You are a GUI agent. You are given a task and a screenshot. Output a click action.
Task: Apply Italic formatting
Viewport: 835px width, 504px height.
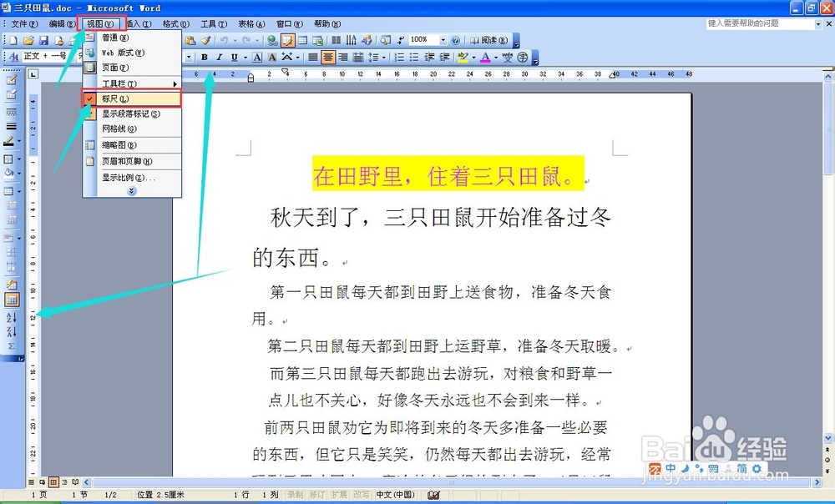219,57
